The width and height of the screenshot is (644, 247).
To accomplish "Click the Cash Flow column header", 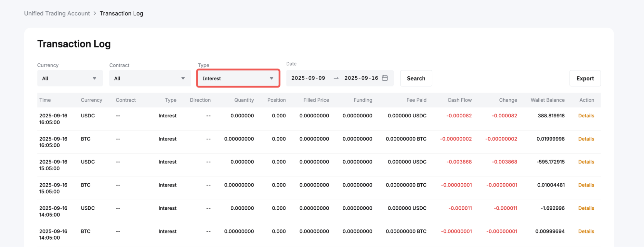I will (459, 100).
